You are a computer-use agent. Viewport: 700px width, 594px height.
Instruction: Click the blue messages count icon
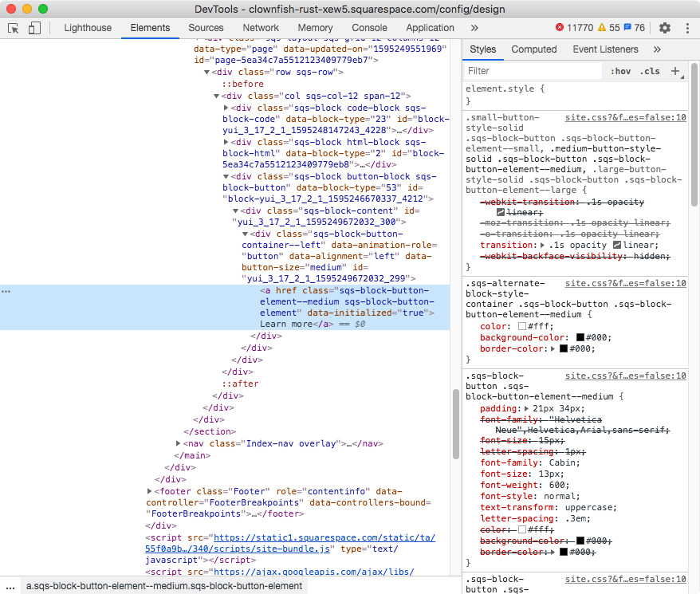(627, 27)
